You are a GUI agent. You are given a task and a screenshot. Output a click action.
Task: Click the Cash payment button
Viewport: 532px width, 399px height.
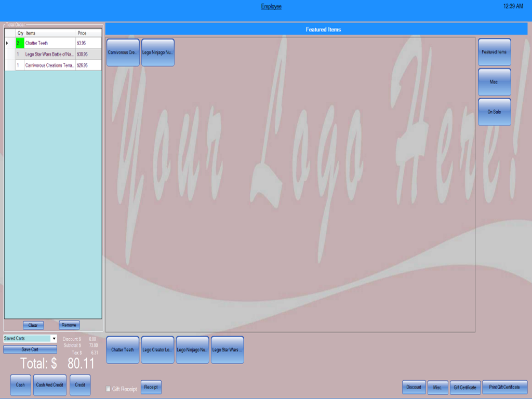click(20, 385)
